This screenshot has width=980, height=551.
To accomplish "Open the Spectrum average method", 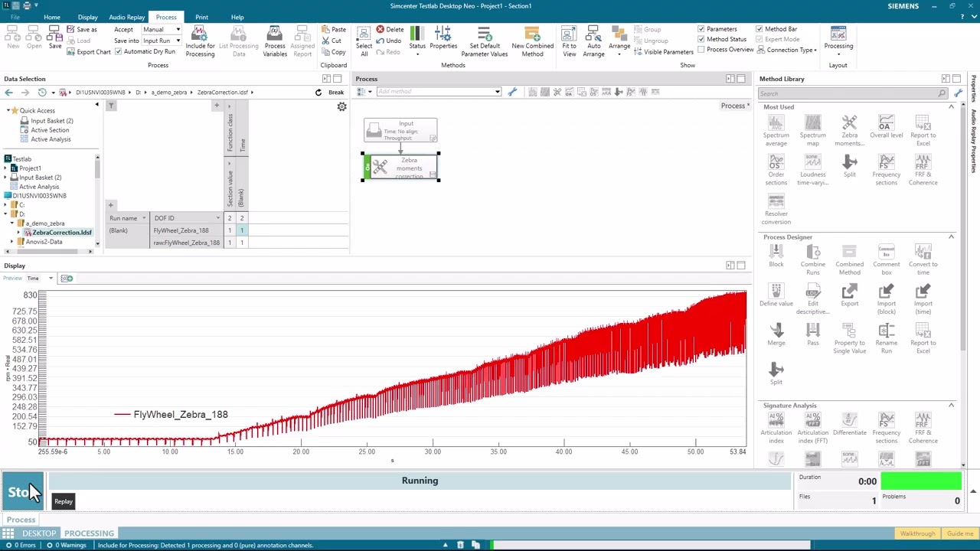I will tap(776, 130).
